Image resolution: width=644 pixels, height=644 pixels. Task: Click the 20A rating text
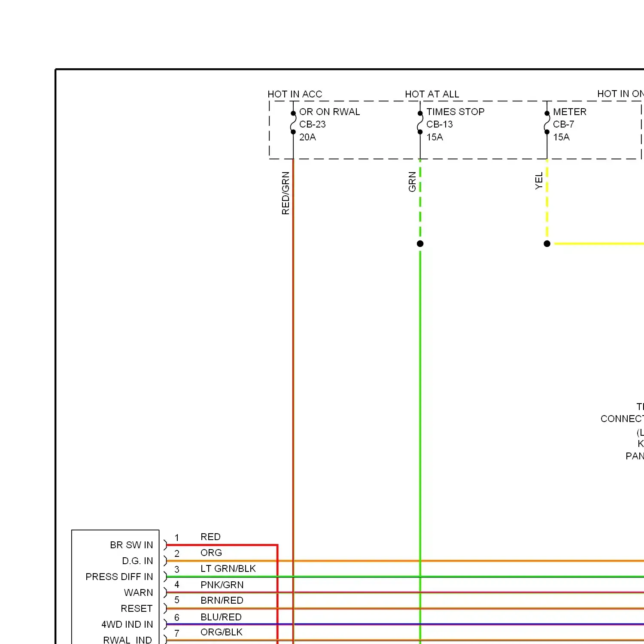[x=307, y=137]
